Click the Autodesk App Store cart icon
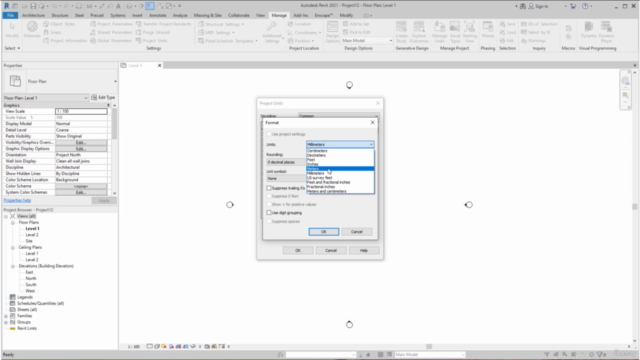 pyautogui.click(x=573, y=6)
